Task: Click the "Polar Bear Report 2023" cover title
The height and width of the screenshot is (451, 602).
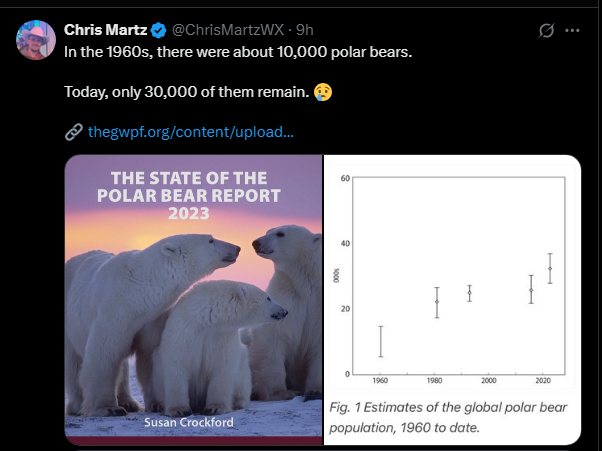Action: click(189, 196)
